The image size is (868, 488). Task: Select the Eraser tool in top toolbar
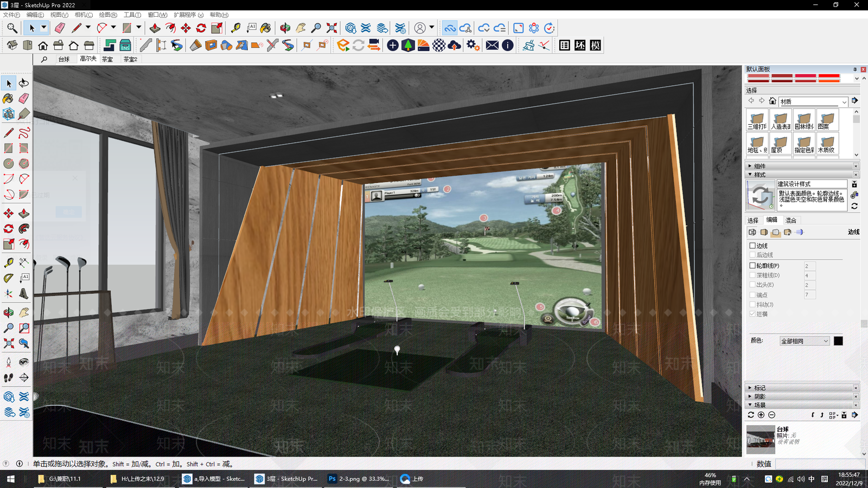point(60,28)
